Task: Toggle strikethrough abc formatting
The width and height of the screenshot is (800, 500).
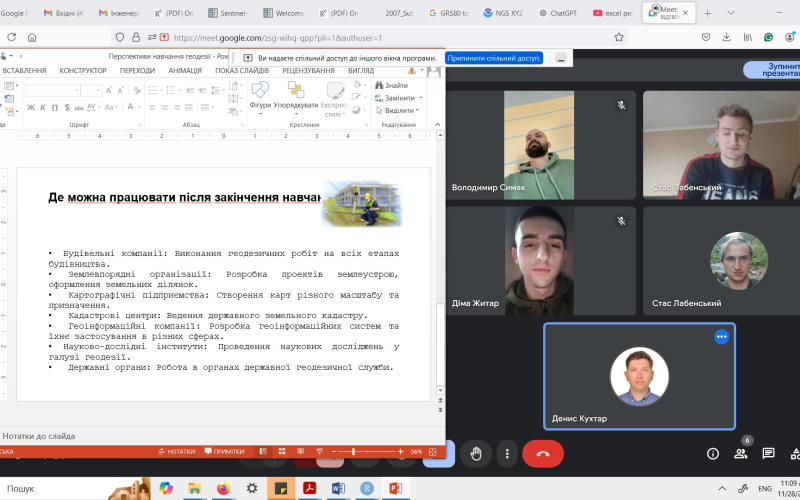Action: 79,107
